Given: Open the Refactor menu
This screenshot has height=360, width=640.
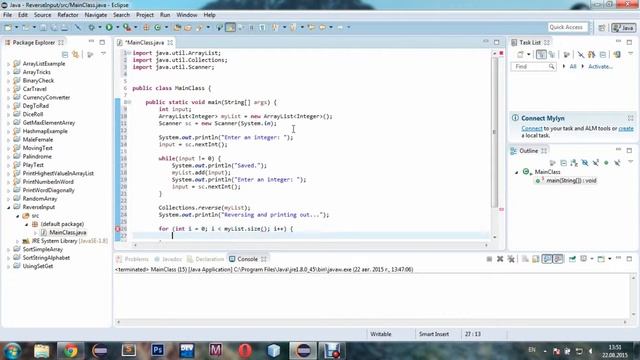Looking at the screenshot, I should tap(68, 15).
